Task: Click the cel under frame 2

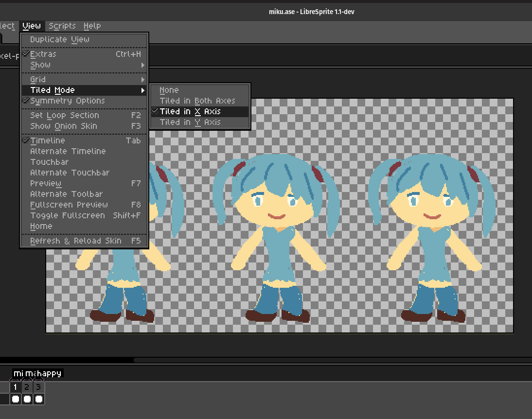Action: point(27,399)
